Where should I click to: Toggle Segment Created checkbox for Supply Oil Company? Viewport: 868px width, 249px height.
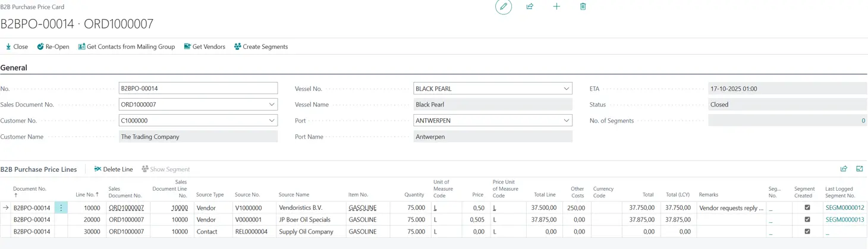pos(807,232)
